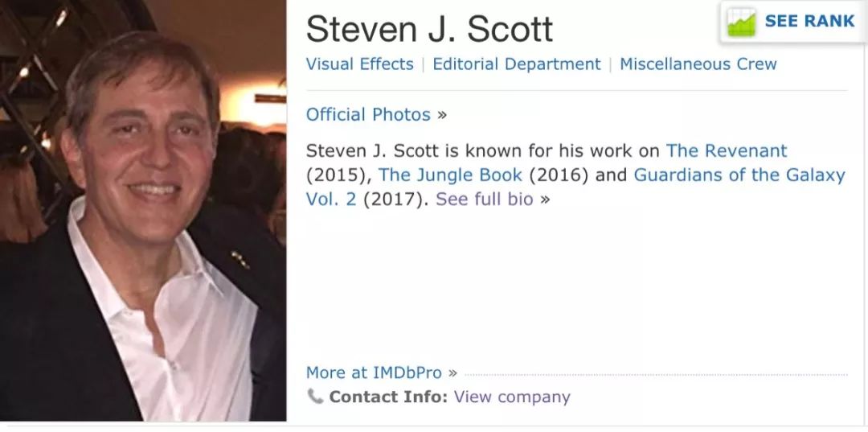Open The Jungle Book link
Viewport: 868px width, 432px height.
[x=451, y=175]
